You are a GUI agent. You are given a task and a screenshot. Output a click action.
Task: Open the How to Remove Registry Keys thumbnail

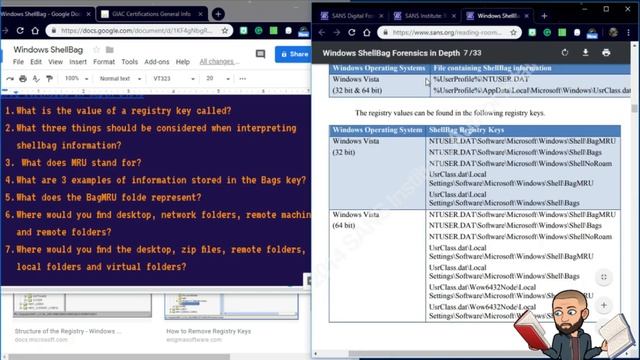(x=231, y=306)
